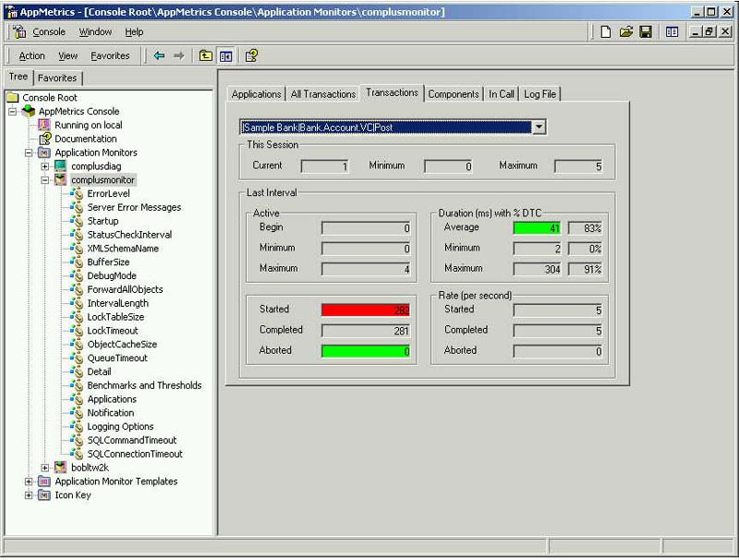The image size is (739, 560).
Task: Click the Save disk icon
Action: (x=645, y=32)
